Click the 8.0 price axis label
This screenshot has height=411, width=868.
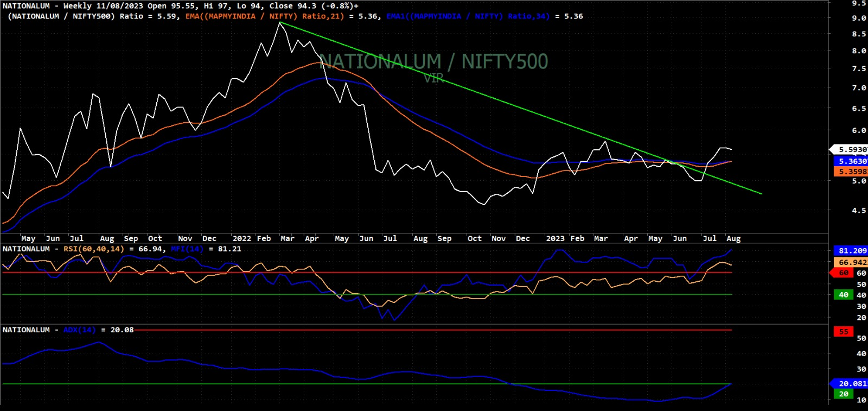859,51
